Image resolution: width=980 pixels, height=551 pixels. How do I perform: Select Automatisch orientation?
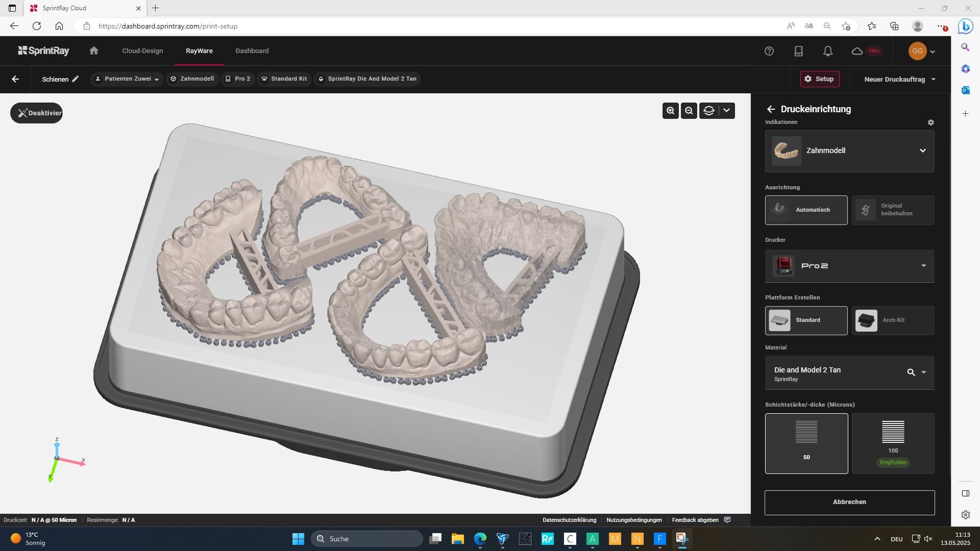[806, 210]
